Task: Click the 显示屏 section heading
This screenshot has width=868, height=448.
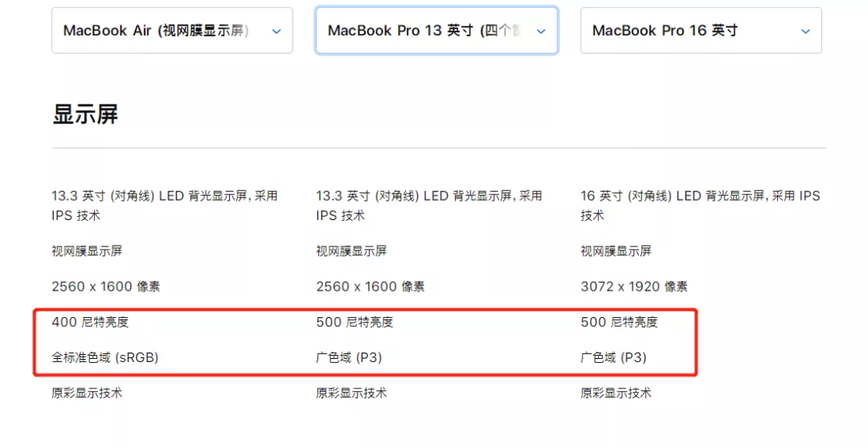Action: tap(85, 115)
